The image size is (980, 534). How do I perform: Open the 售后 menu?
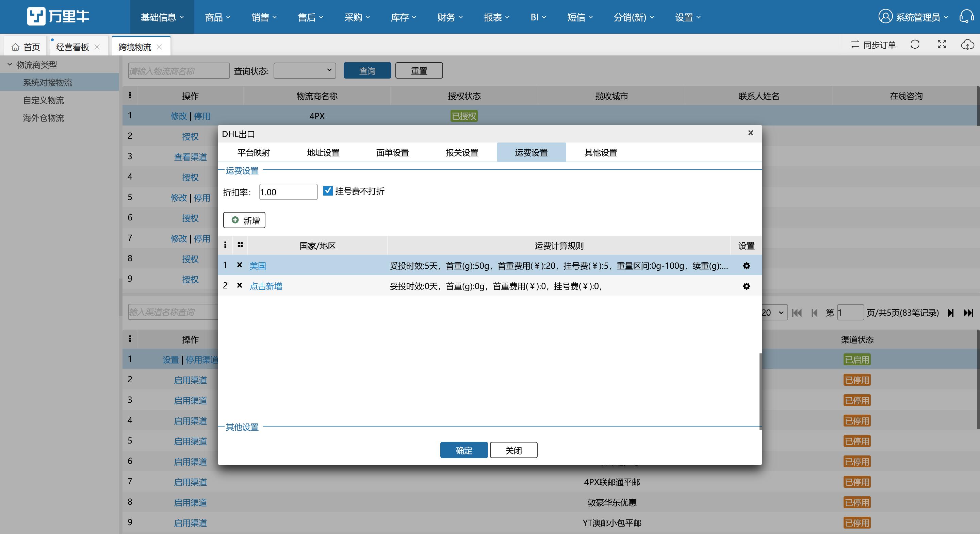tap(310, 17)
